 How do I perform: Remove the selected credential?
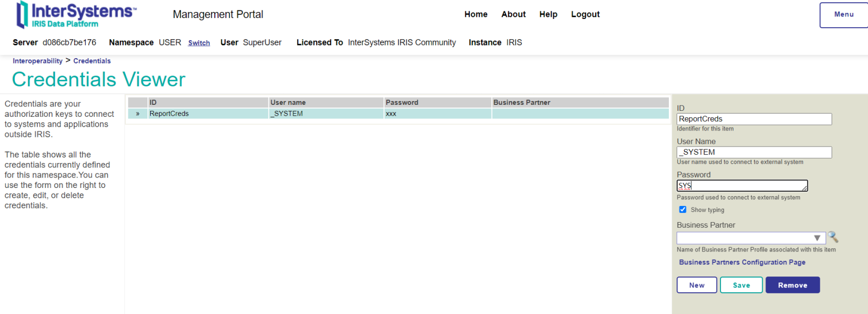[x=792, y=285]
